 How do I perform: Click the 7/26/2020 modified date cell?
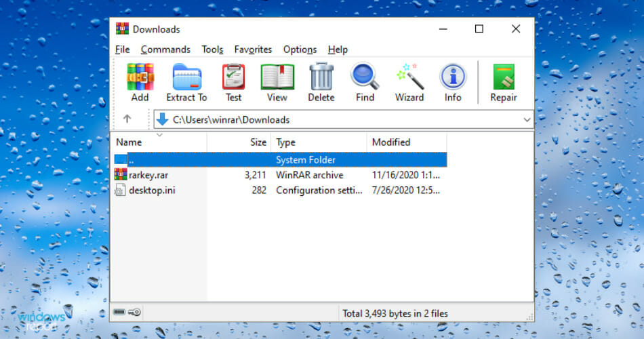click(406, 191)
